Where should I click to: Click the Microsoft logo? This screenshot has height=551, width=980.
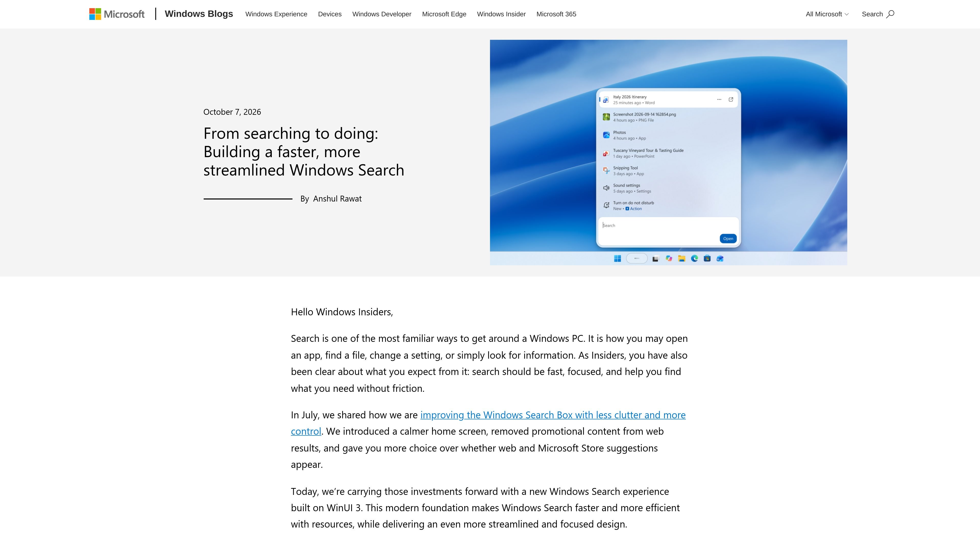(x=117, y=14)
